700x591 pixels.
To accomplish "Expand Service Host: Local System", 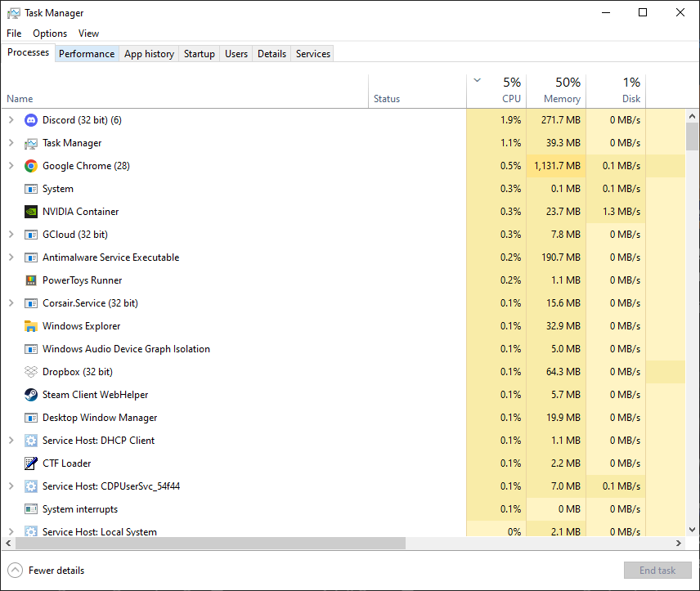I will coord(11,531).
